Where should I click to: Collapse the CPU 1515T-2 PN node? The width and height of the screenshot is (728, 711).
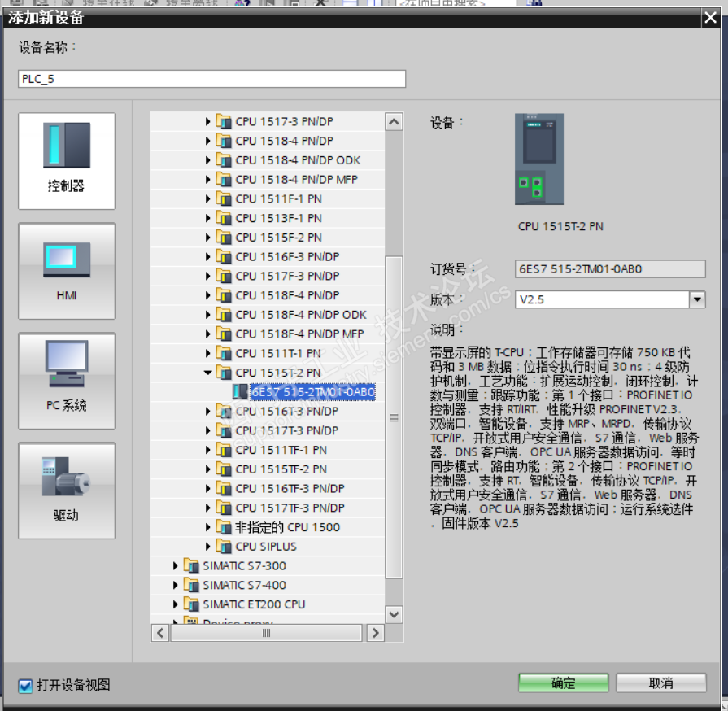click(208, 373)
